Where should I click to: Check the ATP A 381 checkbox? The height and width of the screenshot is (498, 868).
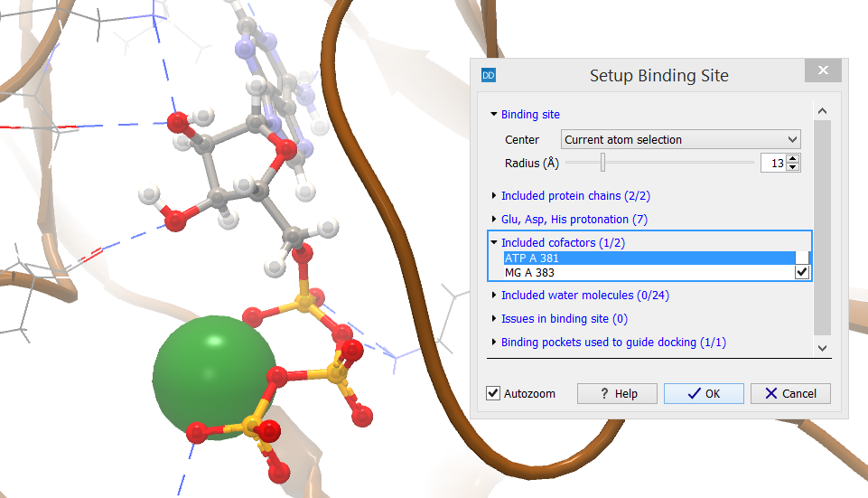pos(801,258)
